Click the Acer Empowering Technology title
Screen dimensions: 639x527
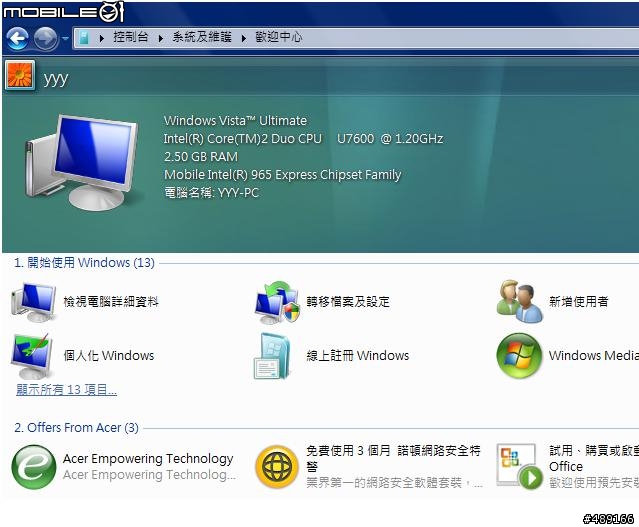[x=148, y=459]
